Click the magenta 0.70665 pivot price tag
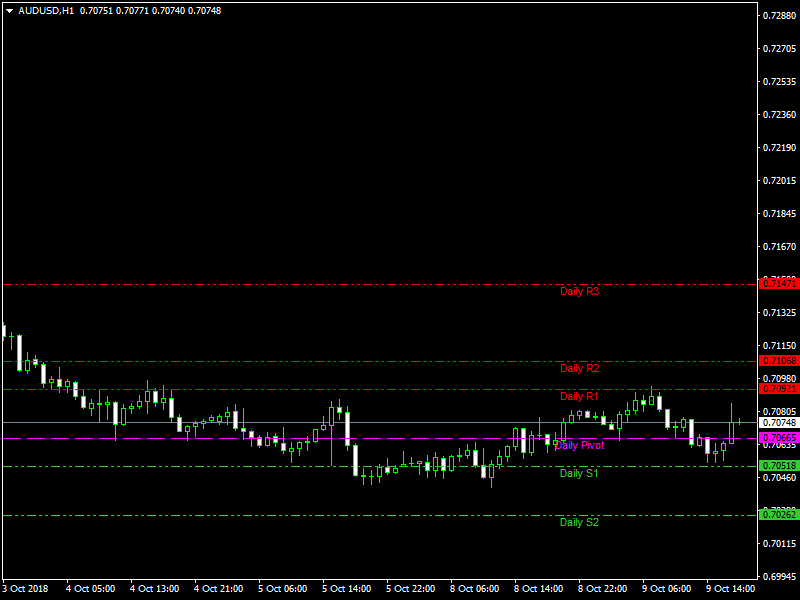 779,438
